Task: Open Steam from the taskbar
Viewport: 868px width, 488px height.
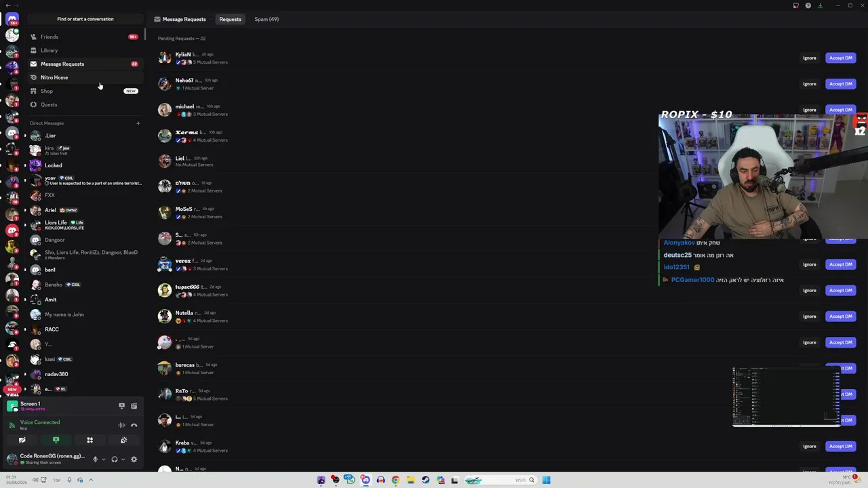Action: [x=425, y=480]
